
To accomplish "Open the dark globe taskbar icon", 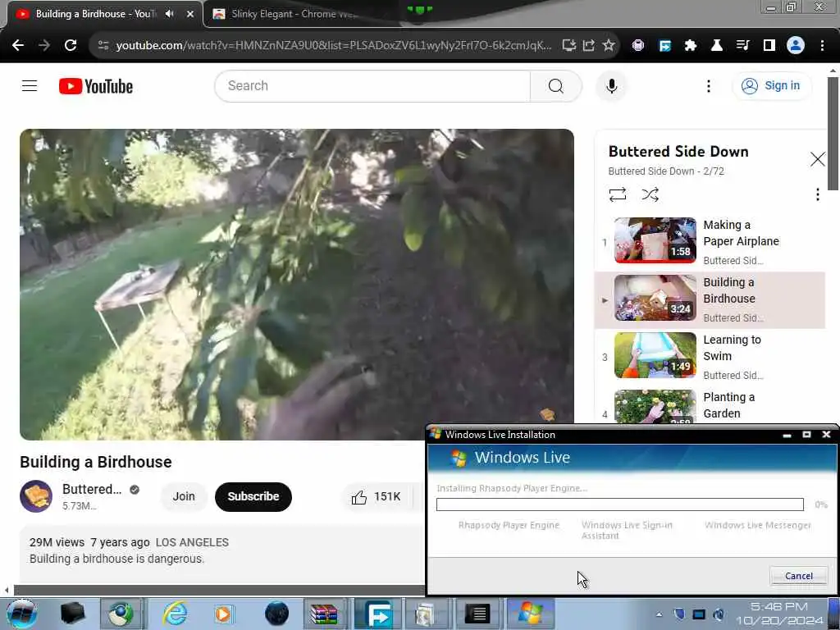I will coord(277,614).
